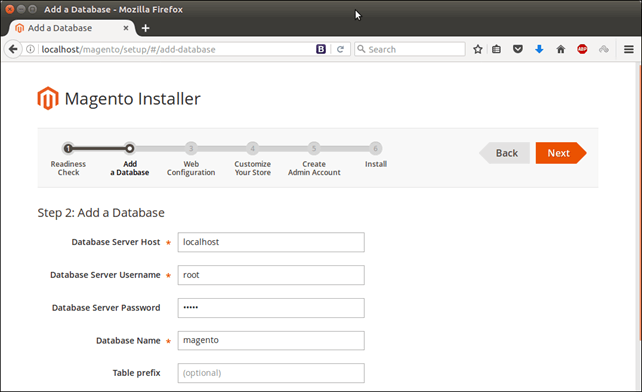Click the Step 2: Add a Database heading

(x=101, y=213)
